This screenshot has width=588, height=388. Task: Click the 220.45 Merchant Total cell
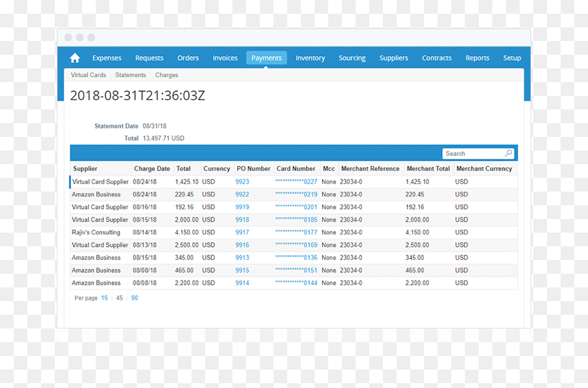pos(415,194)
